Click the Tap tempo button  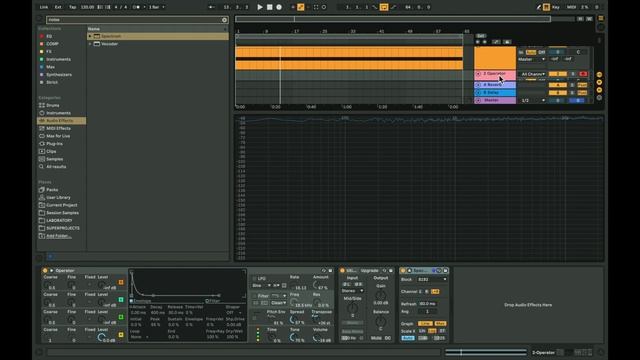(x=72, y=7)
